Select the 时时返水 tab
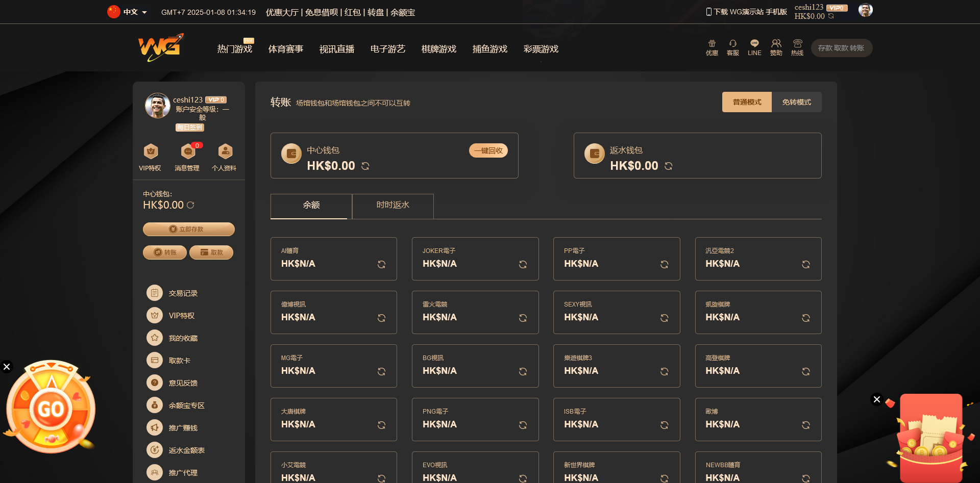Screen dimensions: 980x483 [x=393, y=205]
